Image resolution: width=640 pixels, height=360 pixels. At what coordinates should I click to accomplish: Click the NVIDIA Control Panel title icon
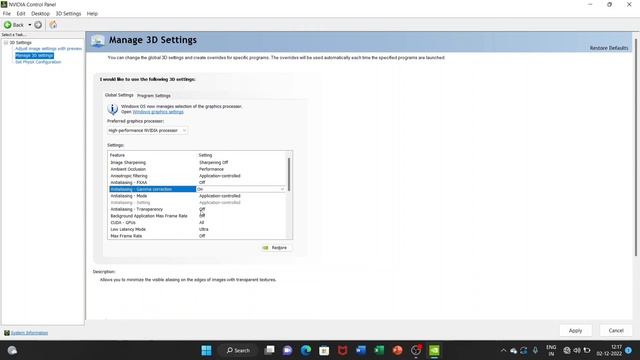tap(4, 4)
